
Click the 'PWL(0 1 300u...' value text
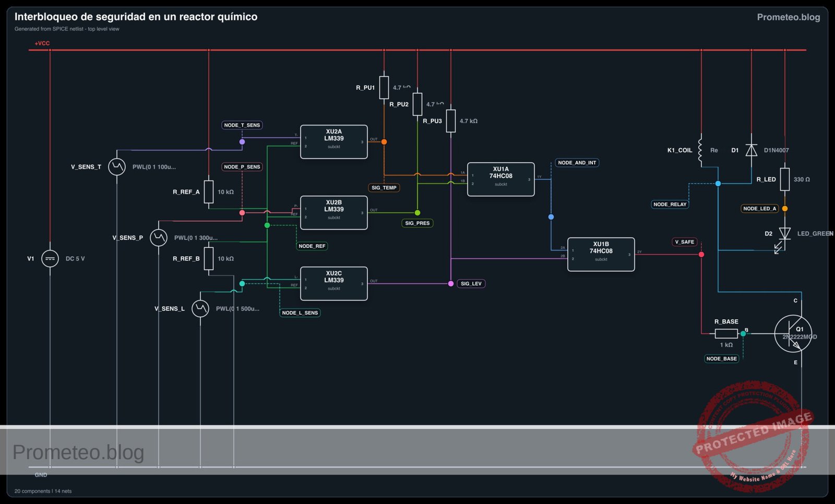pos(196,238)
